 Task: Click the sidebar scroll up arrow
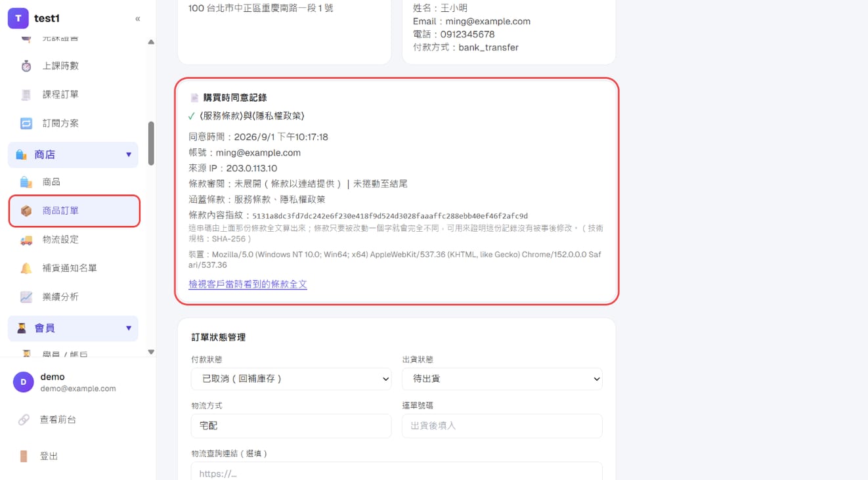click(151, 42)
